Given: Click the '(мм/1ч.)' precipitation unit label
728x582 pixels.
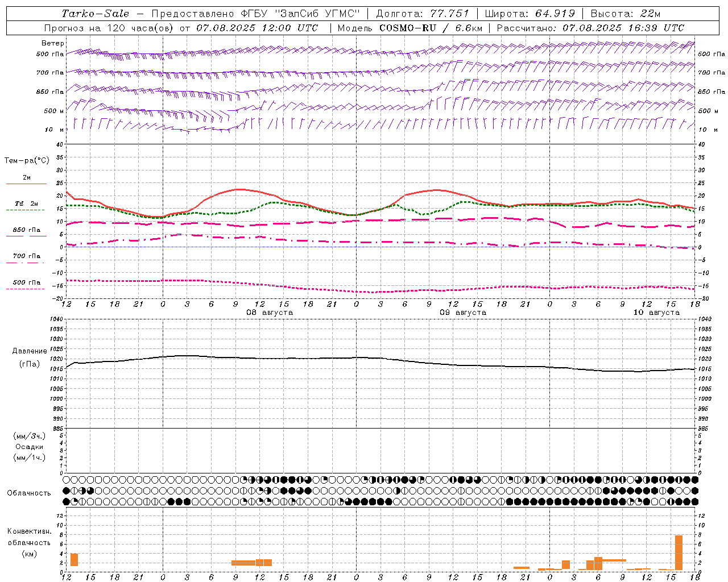Looking at the screenshot, I should pyautogui.click(x=30, y=458).
